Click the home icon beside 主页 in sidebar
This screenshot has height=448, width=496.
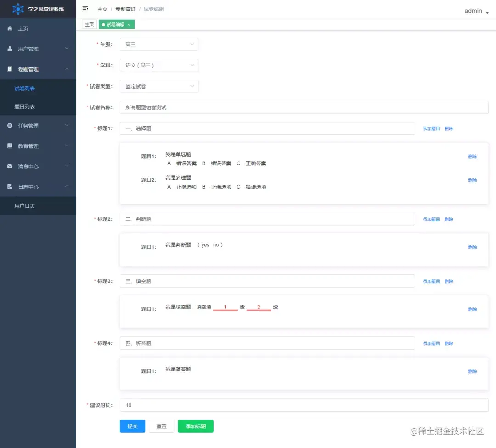(10, 28)
